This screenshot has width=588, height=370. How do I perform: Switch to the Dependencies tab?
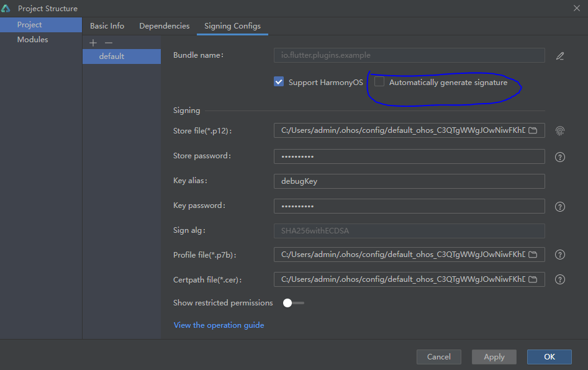165,26
